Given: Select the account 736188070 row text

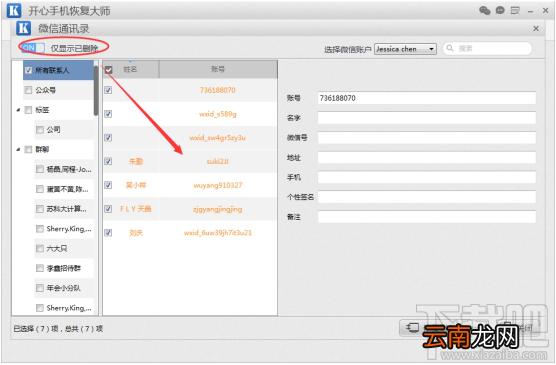Looking at the screenshot, I should pyautogui.click(x=218, y=90).
